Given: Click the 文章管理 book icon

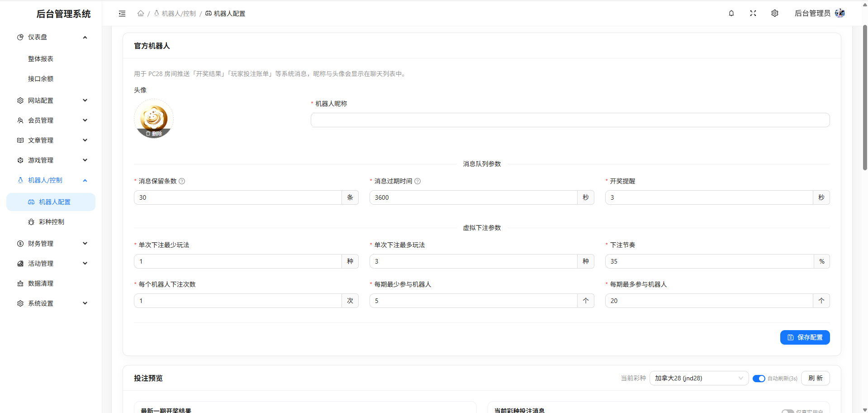Looking at the screenshot, I should tap(20, 140).
